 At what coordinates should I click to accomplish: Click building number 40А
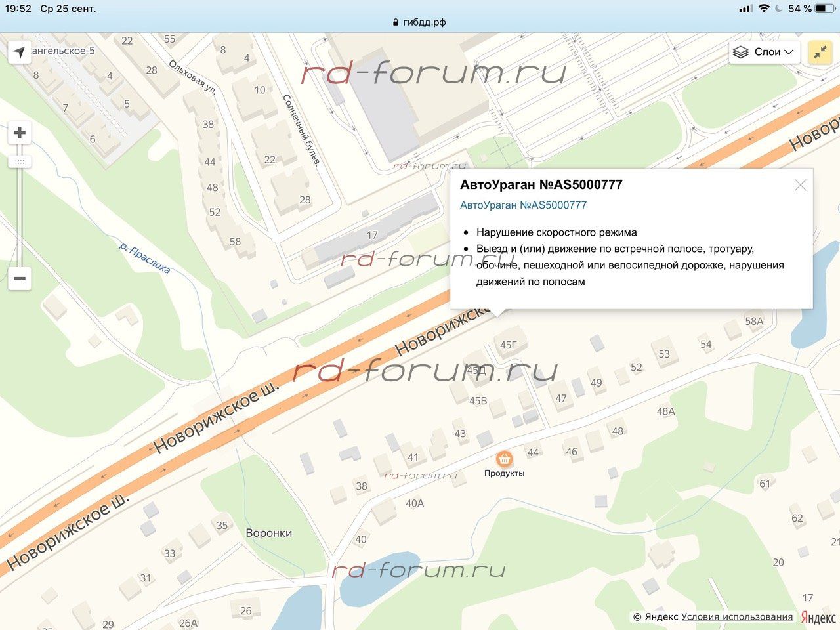(x=415, y=503)
